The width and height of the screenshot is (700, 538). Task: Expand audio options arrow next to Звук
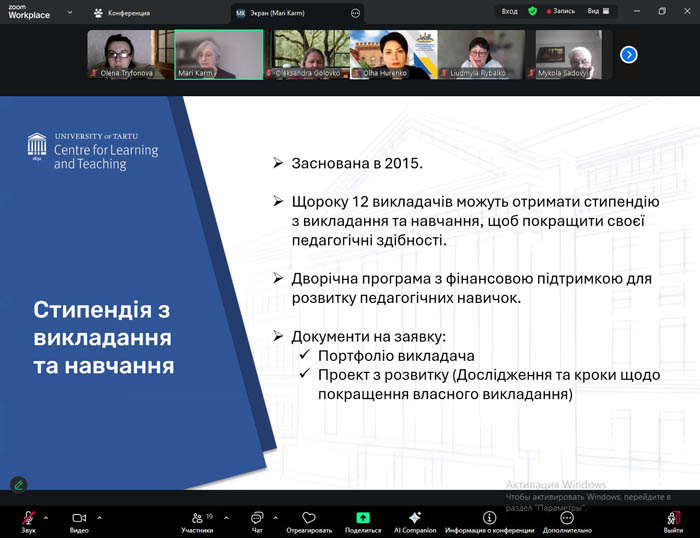(x=48, y=518)
